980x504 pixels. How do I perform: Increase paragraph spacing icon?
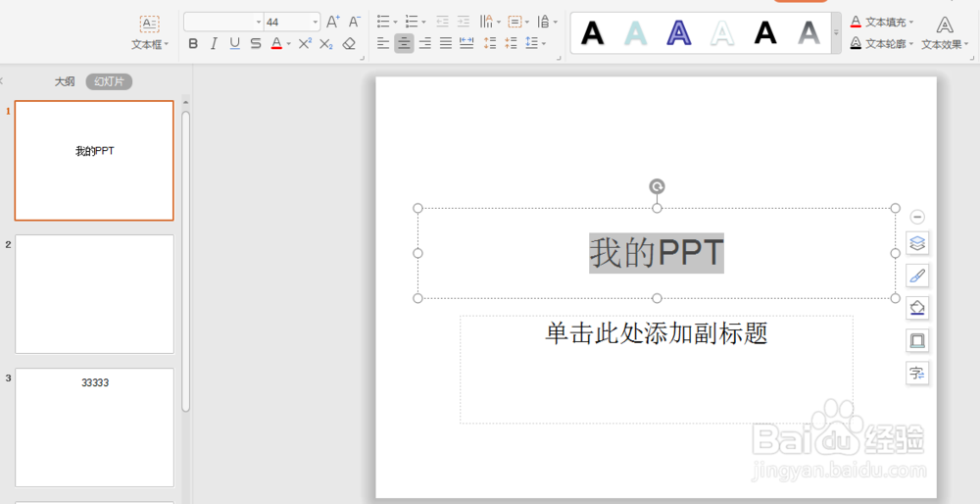[x=490, y=43]
